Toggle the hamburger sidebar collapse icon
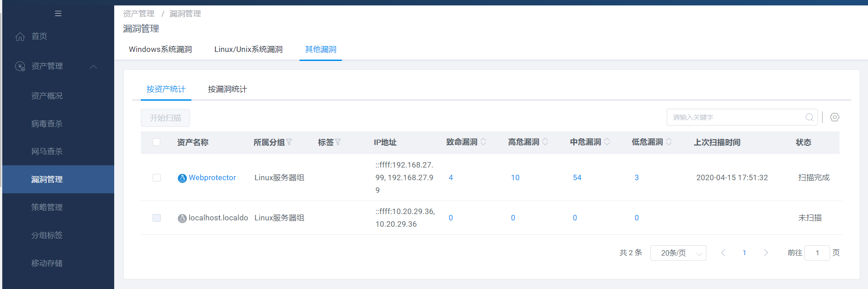Screen dimensions: 868x289 [58, 14]
